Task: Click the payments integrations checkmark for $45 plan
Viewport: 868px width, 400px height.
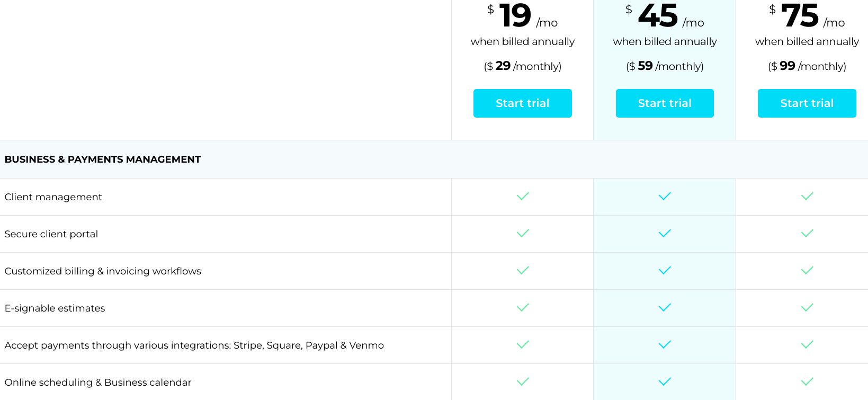Action: click(664, 345)
